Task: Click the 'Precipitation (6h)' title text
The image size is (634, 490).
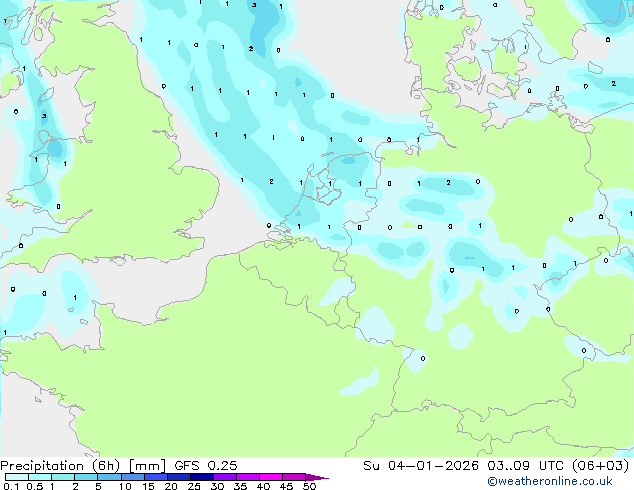Action: (x=60, y=466)
